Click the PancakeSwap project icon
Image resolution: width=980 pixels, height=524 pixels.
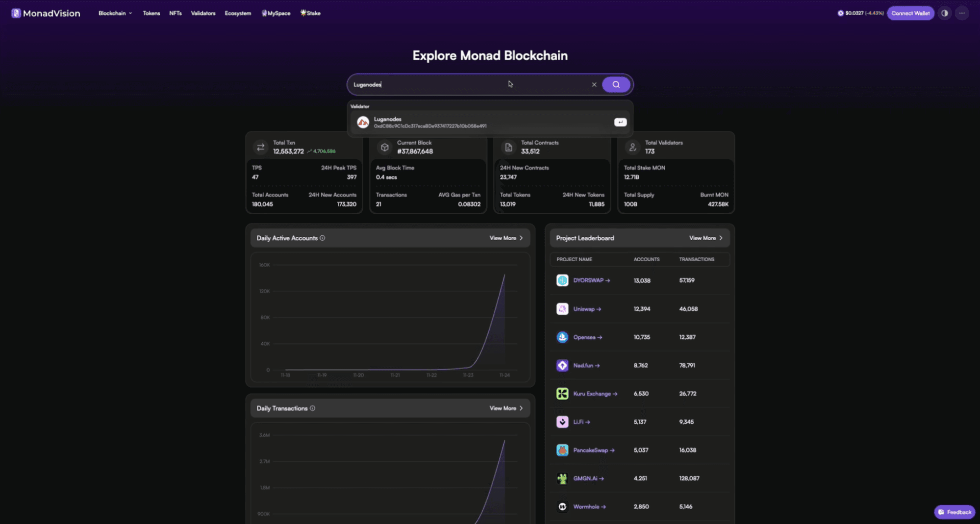point(562,450)
